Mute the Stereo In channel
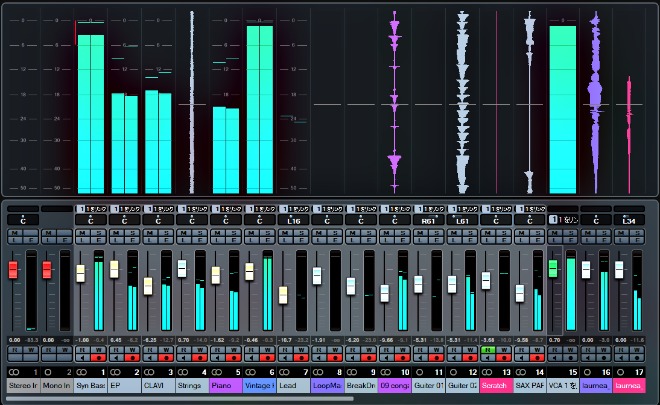Image resolution: width=660 pixels, height=405 pixels. [15, 233]
